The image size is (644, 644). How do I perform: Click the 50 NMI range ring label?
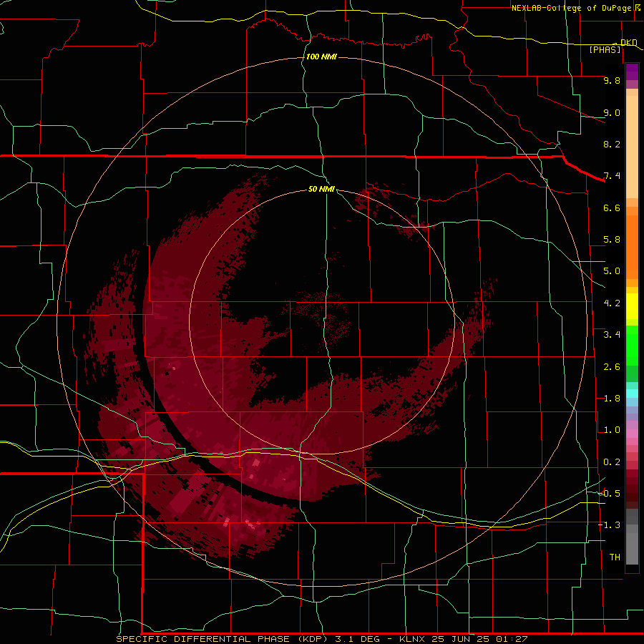321,189
